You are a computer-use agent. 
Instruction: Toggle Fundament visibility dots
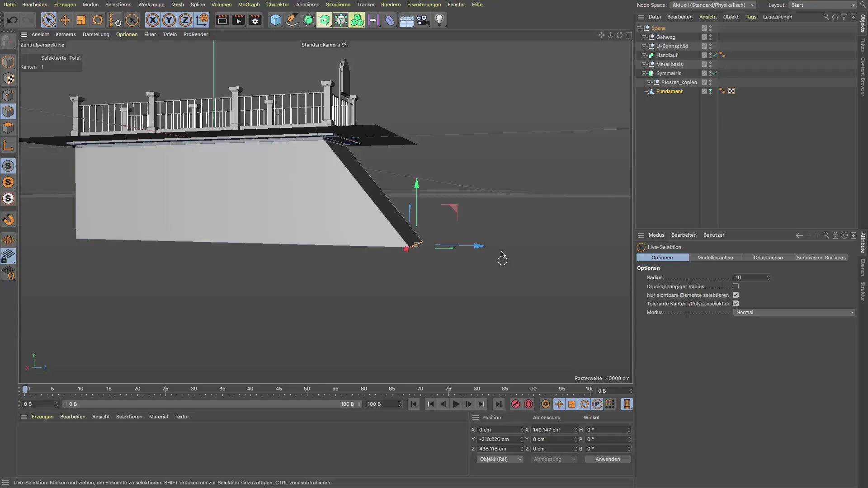click(710, 91)
